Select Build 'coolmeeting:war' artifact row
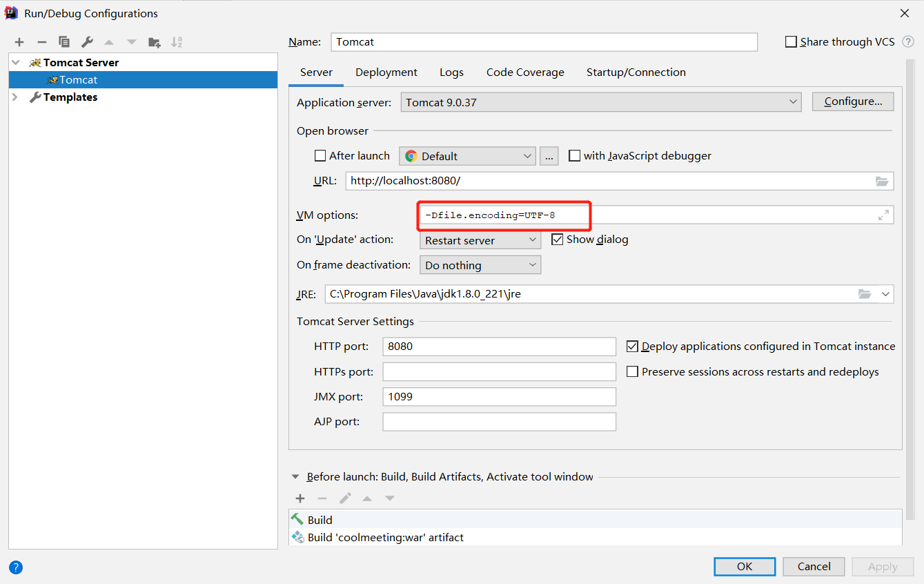 (x=595, y=537)
